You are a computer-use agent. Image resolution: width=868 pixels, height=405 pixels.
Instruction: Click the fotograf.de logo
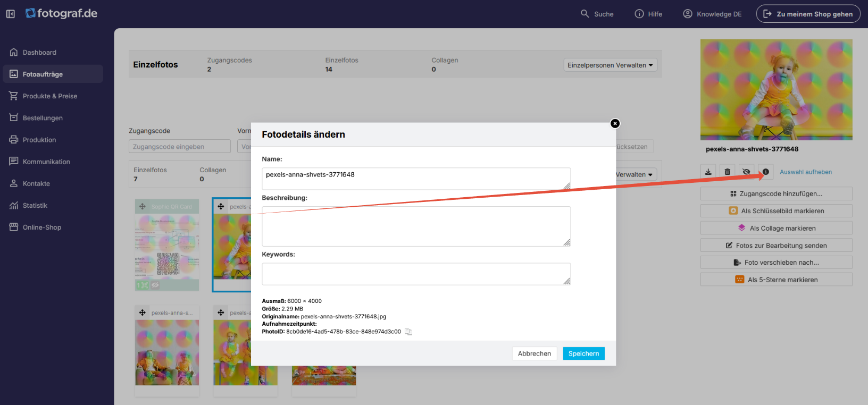(x=62, y=13)
